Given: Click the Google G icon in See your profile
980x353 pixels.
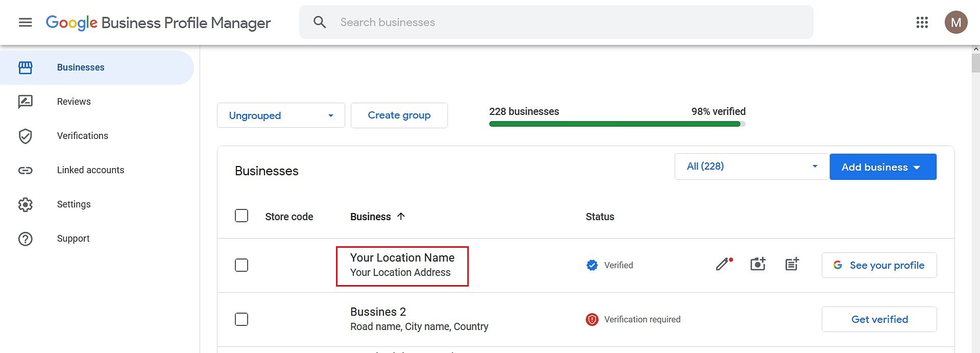Looking at the screenshot, I should pyautogui.click(x=838, y=265).
